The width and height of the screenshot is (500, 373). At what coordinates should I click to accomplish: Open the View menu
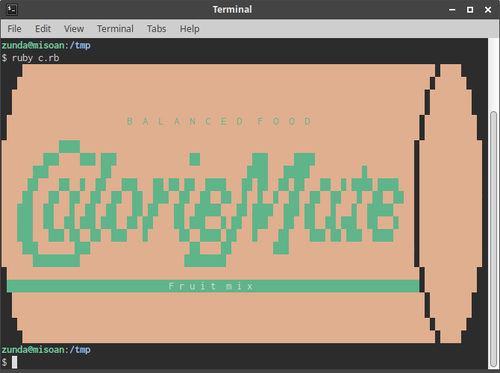coord(74,29)
